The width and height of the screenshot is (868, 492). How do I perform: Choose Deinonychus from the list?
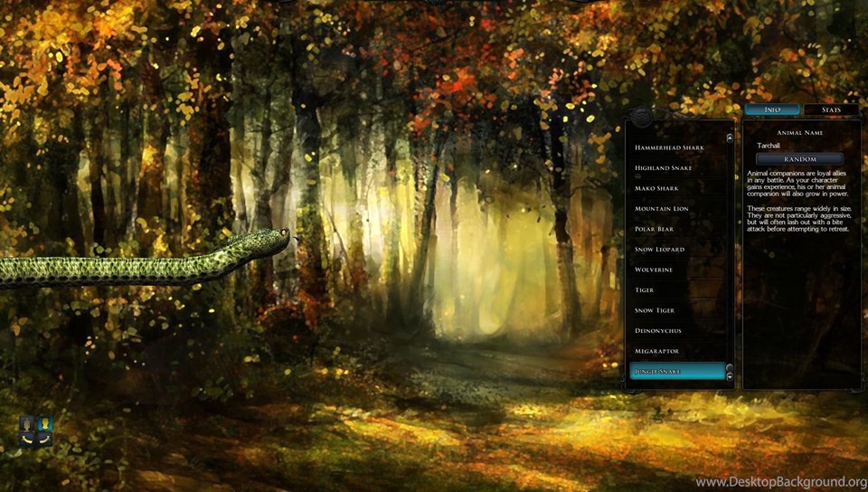[x=677, y=331]
